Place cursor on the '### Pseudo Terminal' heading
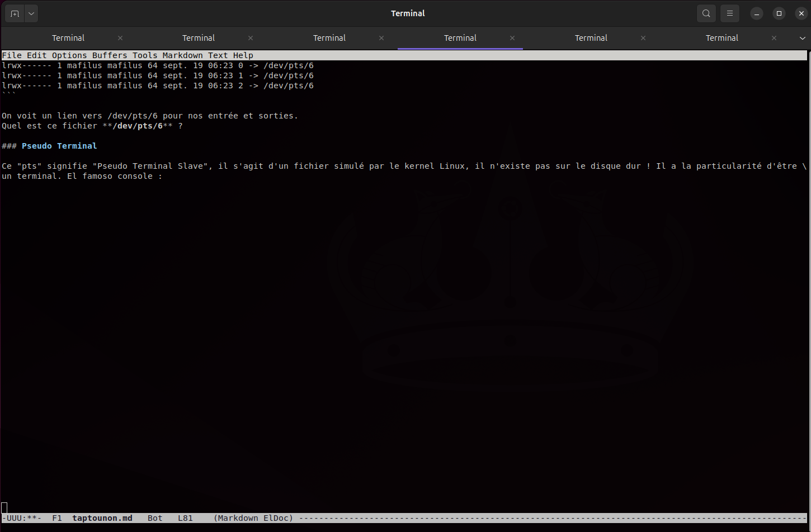 [x=49, y=146]
